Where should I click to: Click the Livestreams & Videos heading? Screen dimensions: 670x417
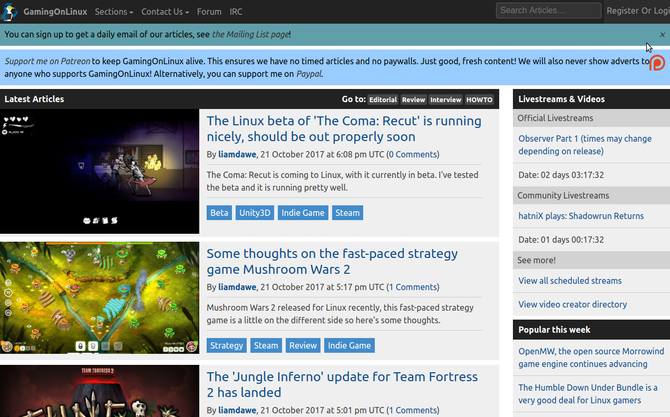[561, 99]
